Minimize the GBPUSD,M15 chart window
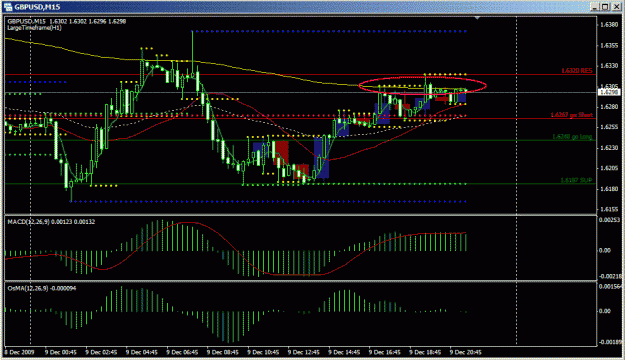This screenshot has height=360, width=625. (595, 7)
